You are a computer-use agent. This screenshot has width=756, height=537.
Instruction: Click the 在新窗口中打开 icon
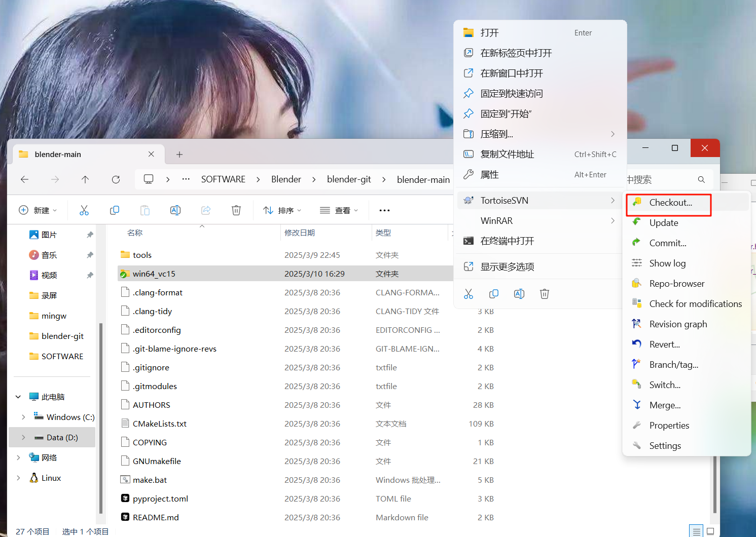tap(469, 73)
